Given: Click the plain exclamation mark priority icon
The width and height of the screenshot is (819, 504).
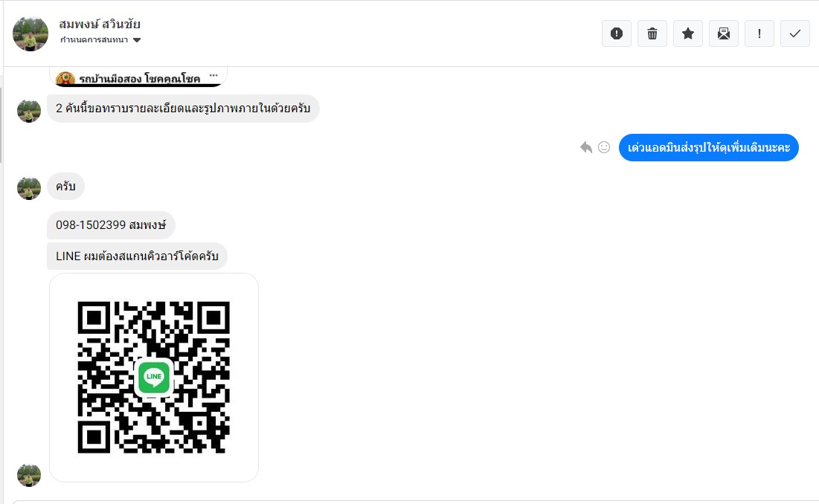Looking at the screenshot, I should pos(759,33).
